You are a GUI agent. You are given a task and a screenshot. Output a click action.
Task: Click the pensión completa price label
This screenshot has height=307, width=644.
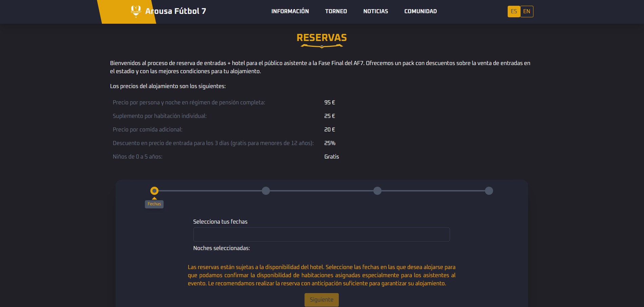tap(189, 102)
